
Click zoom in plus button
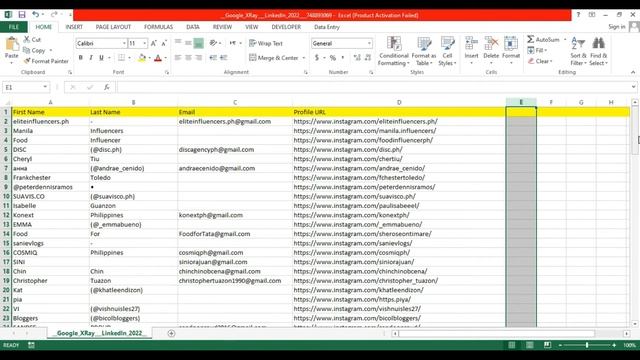[x=614, y=345]
